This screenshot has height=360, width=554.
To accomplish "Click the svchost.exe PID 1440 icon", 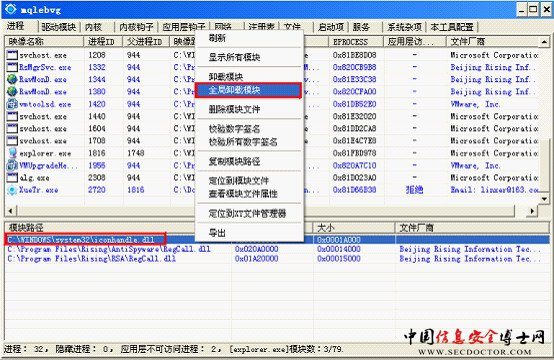I will 12,116.
